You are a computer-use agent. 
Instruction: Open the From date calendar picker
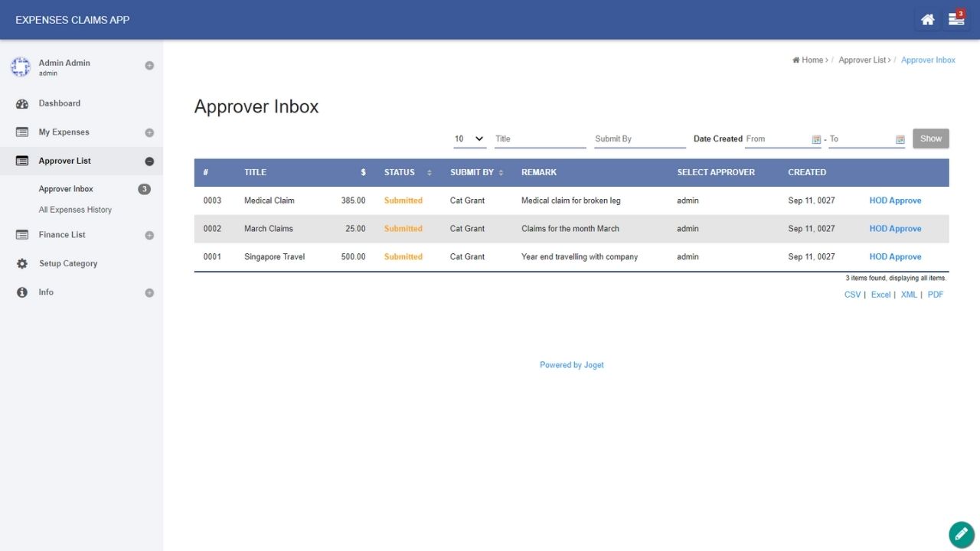(x=816, y=139)
